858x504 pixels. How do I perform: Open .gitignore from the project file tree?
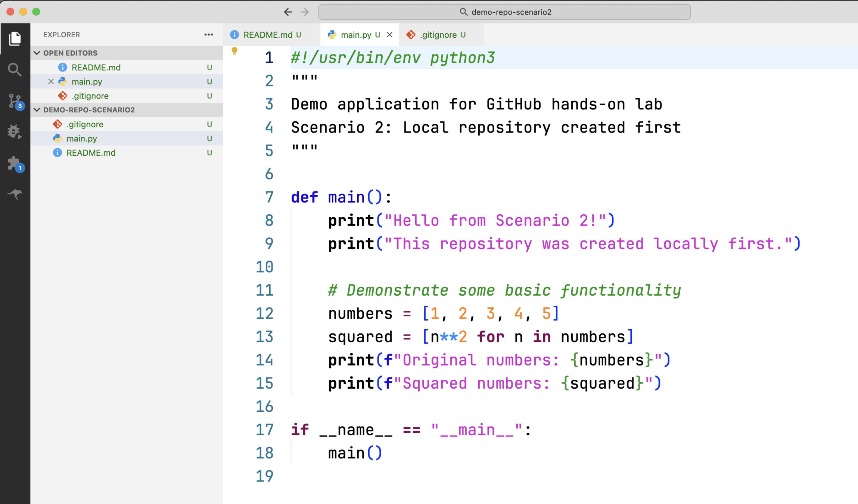tap(85, 124)
